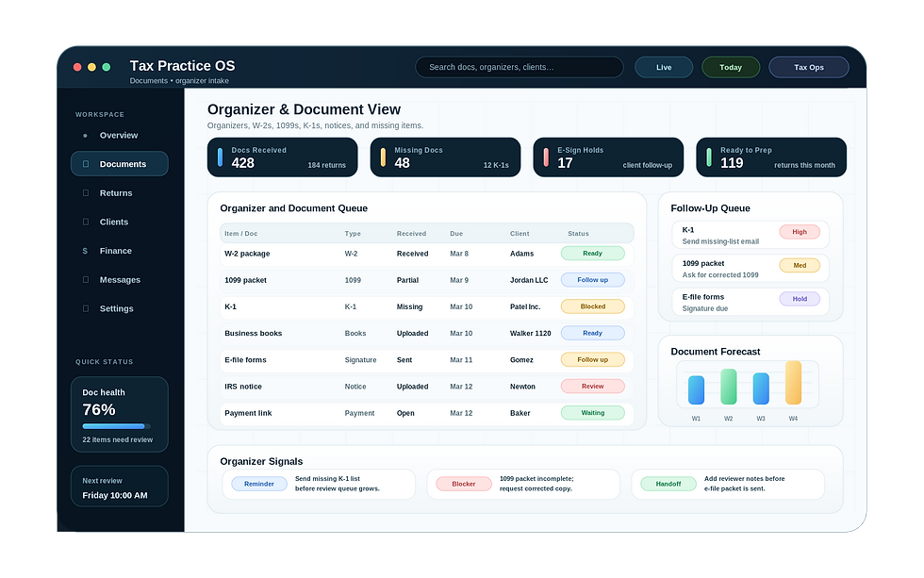Click the Item / Doc column header
The height and width of the screenshot is (578, 924).
(241, 233)
